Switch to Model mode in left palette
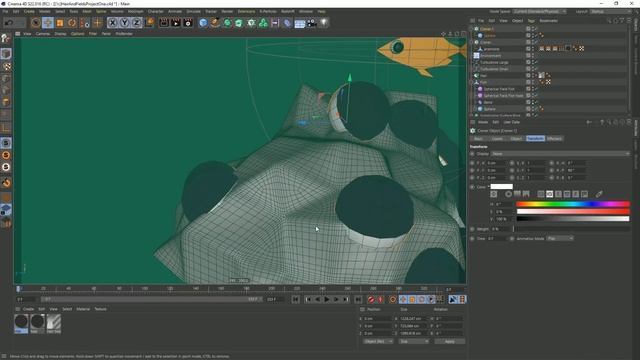Screen dimensions: 640x360 pyautogui.click(x=6, y=53)
